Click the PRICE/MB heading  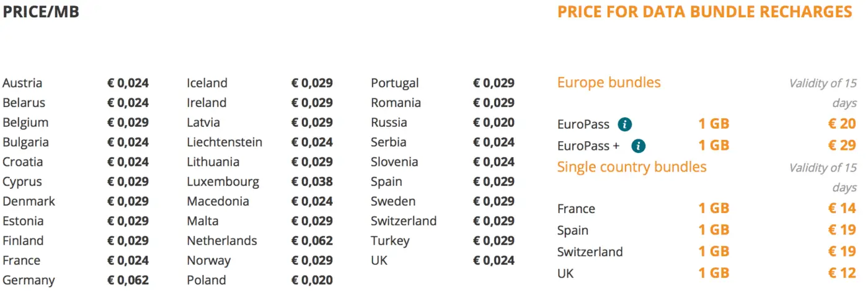click(x=41, y=12)
